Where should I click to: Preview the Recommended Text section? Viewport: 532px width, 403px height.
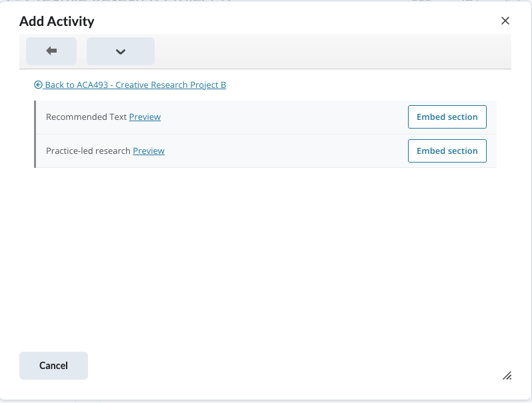coord(145,117)
